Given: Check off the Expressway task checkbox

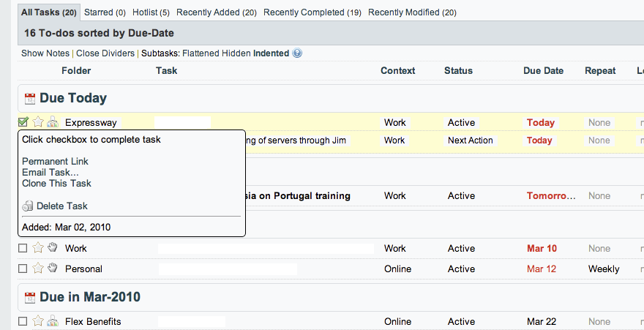Looking at the screenshot, I should (x=23, y=122).
